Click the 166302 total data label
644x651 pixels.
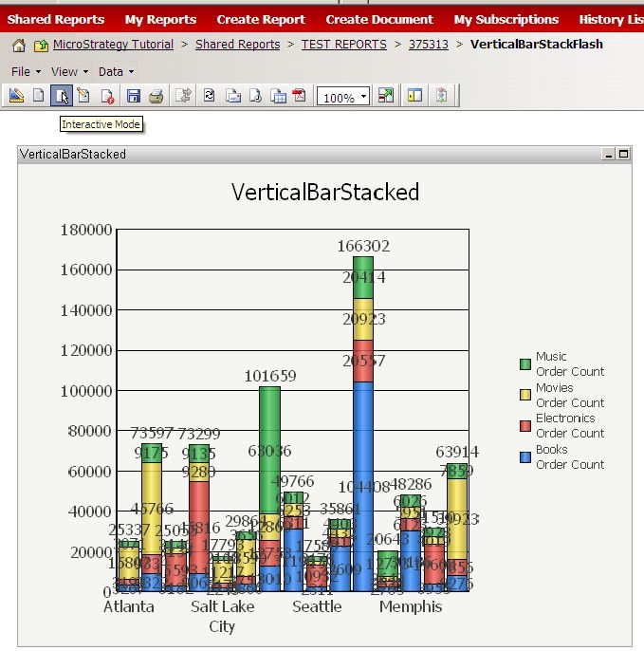363,246
